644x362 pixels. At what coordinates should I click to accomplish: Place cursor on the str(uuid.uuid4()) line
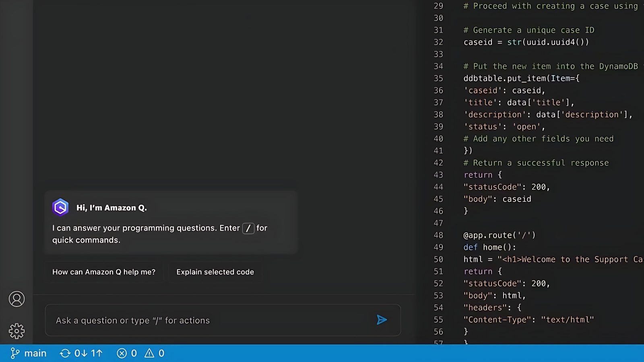coord(526,42)
